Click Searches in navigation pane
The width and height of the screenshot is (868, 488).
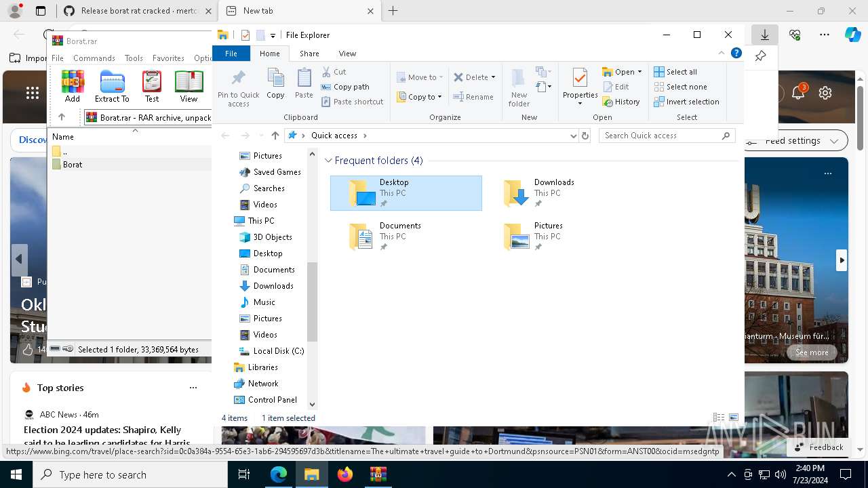pos(262,188)
